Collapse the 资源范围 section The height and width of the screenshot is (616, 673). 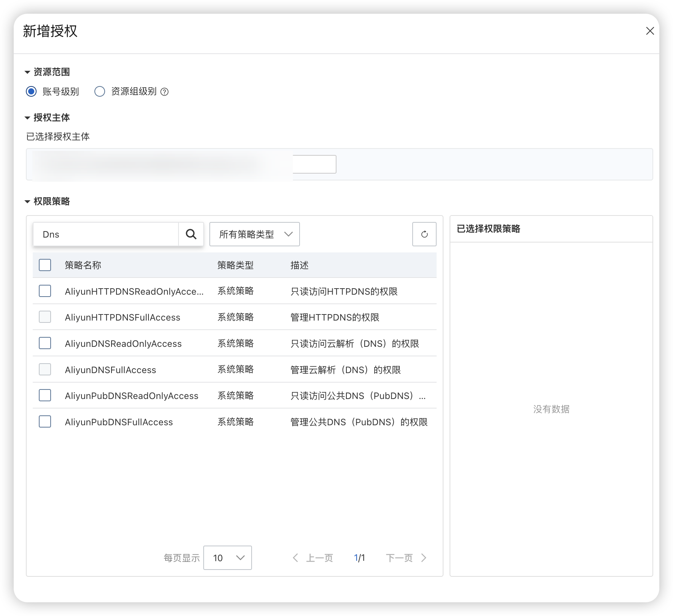coord(27,71)
